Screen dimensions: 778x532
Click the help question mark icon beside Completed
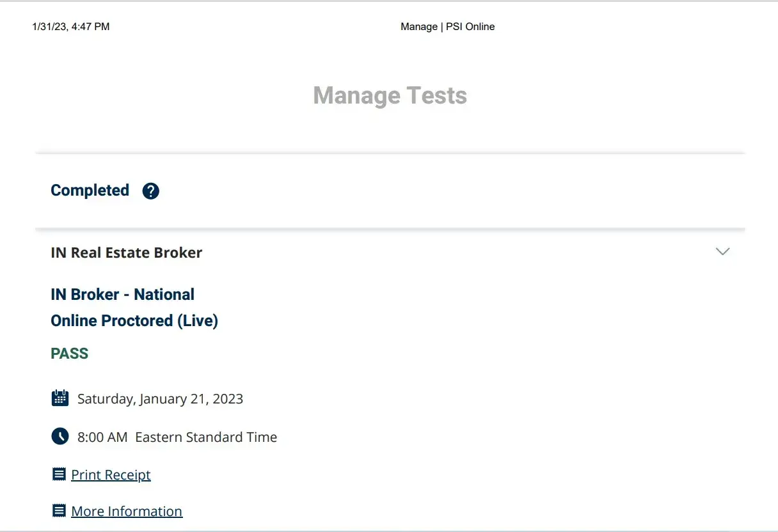150,191
